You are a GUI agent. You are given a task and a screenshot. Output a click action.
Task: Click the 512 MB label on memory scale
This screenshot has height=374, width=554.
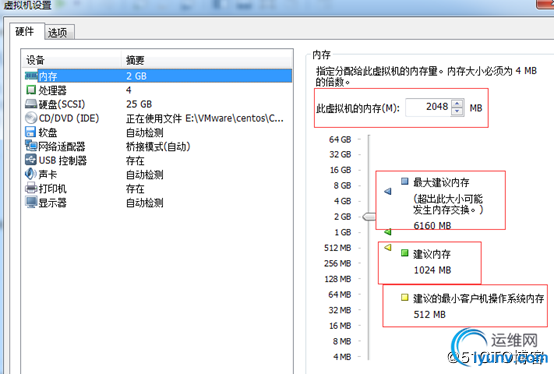tap(338, 248)
